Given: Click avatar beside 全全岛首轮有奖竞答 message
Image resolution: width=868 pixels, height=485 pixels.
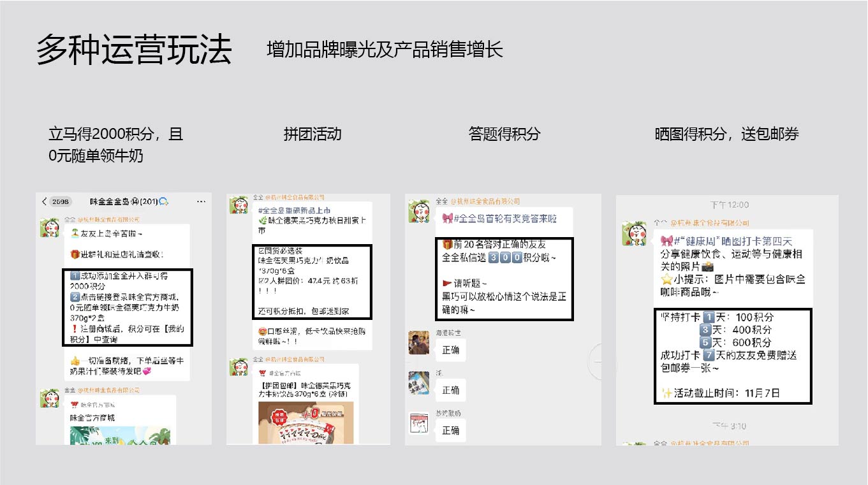Looking at the screenshot, I should pyautogui.click(x=420, y=211).
